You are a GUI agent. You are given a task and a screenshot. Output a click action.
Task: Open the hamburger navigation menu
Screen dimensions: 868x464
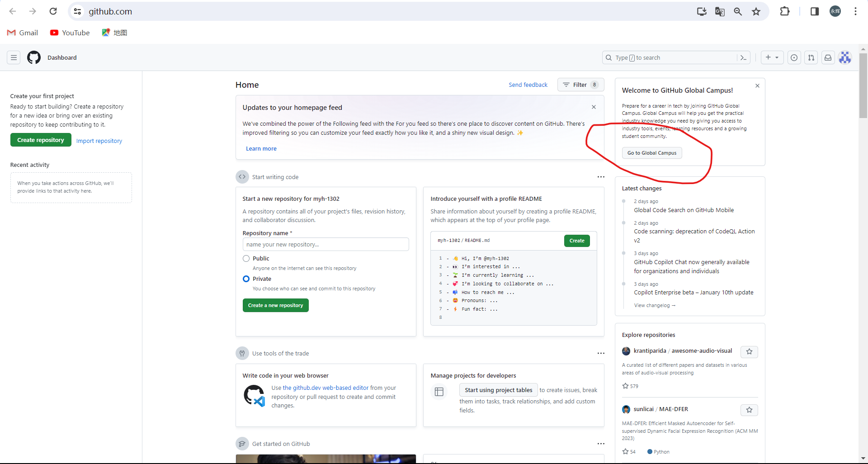(14, 57)
